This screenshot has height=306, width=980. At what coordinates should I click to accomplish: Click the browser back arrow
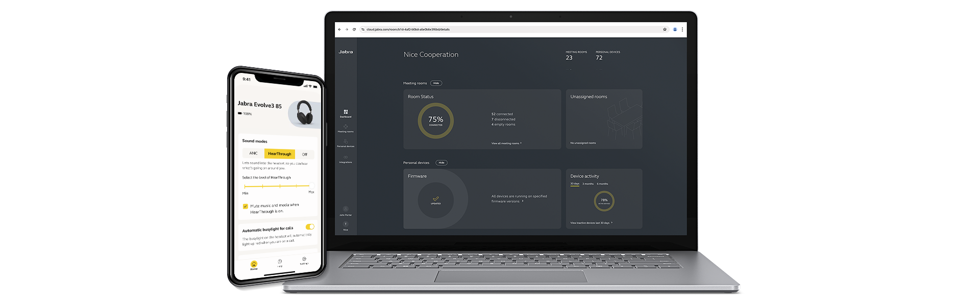[x=339, y=30]
